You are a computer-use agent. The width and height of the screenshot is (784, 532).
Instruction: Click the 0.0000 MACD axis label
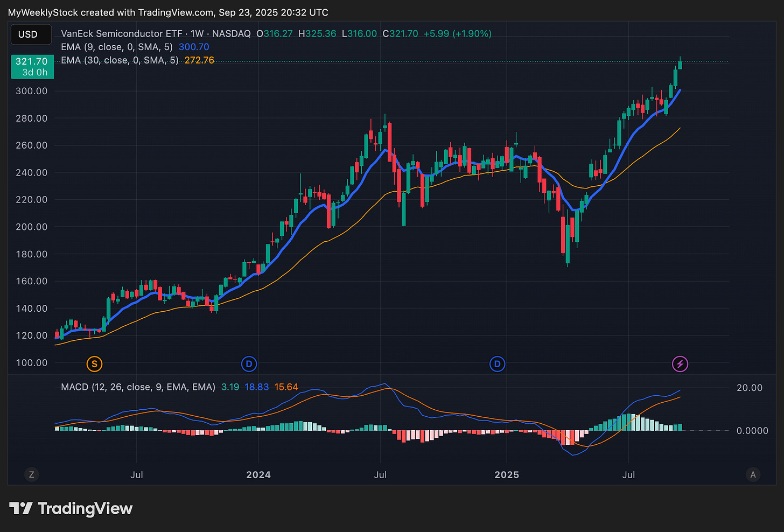click(752, 431)
